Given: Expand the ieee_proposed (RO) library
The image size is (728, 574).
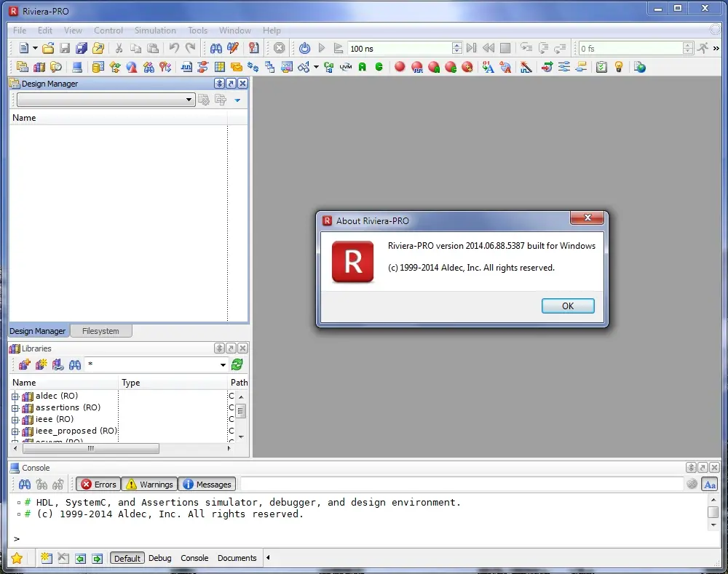Looking at the screenshot, I should pyautogui.click(x=15, y=431).
